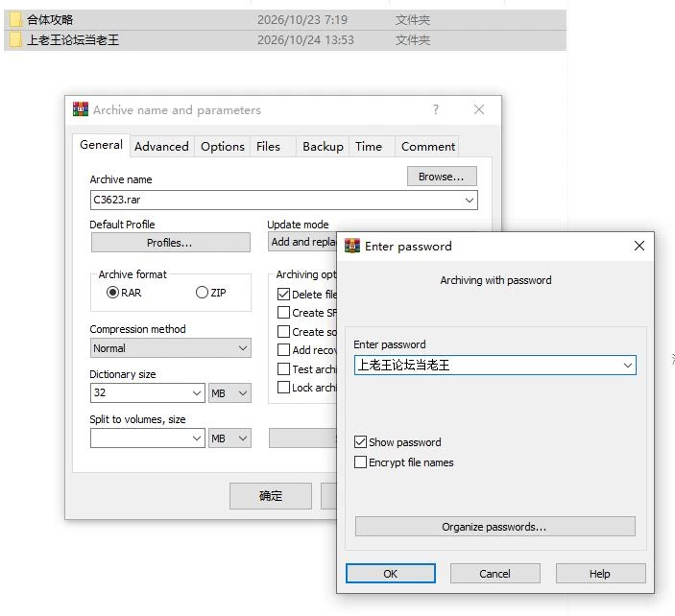Open the Dictionary size MB unit dropdown
The height and width of the screenshot is (616, 675).
[229, 393]
